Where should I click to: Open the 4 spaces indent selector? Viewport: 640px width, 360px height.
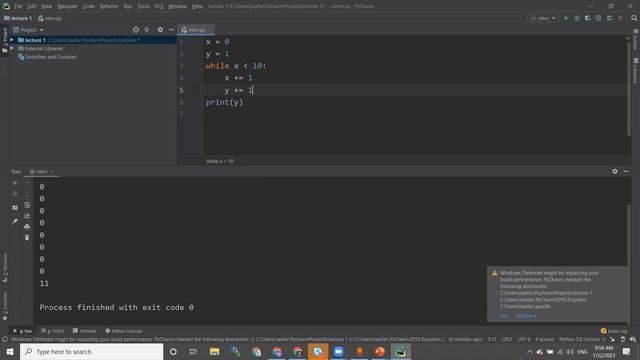544,339
